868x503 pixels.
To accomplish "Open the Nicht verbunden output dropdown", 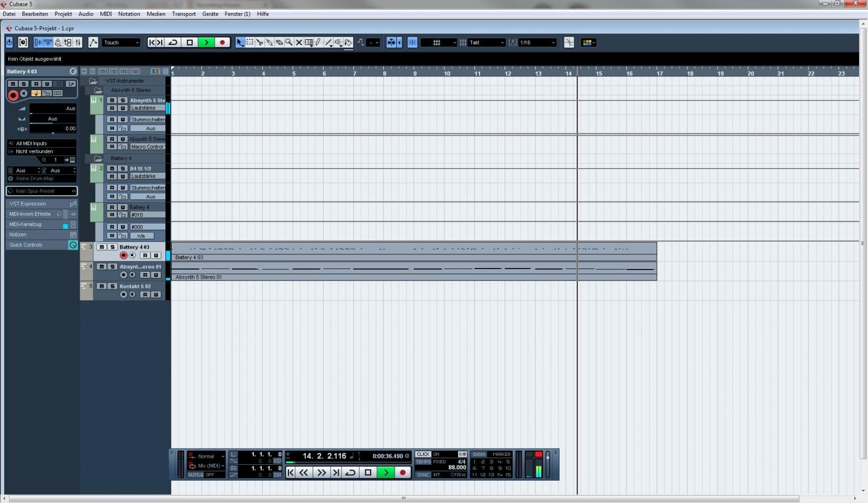I will (42, 151).
